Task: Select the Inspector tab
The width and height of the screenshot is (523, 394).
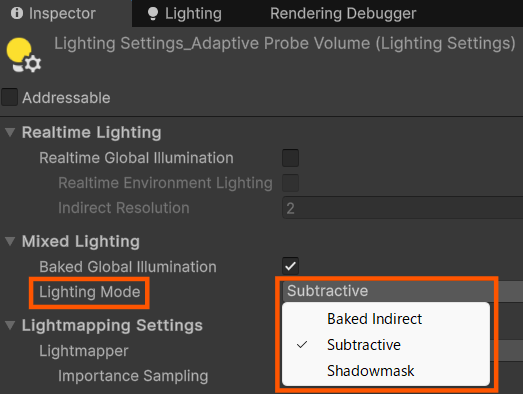Action: coord(53,13)
